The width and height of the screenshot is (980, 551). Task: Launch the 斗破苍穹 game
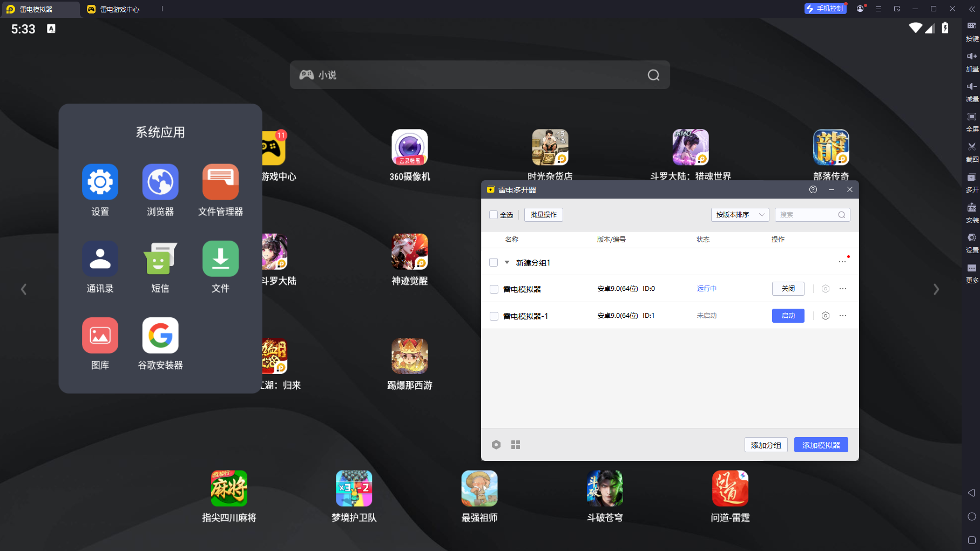click(x=605, y=488)
